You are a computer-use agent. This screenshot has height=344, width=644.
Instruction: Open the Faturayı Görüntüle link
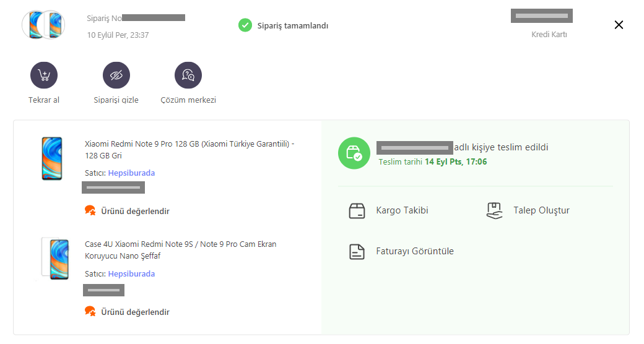[x=415, y=251]
